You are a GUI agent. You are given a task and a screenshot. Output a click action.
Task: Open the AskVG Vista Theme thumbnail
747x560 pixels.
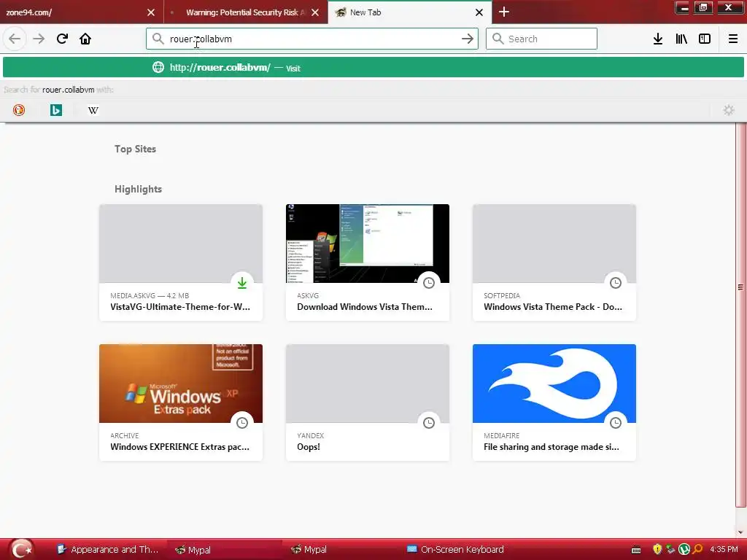point(368,244)
